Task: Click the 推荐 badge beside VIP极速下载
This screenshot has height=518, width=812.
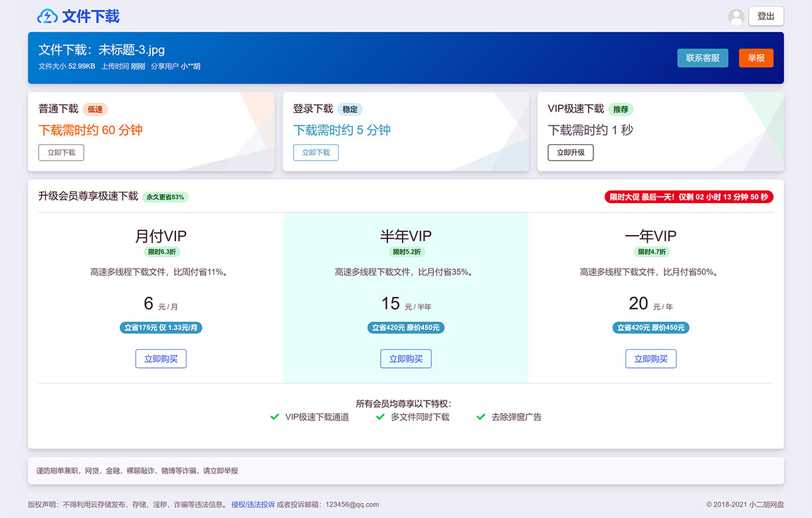Action: pos(620,109)
